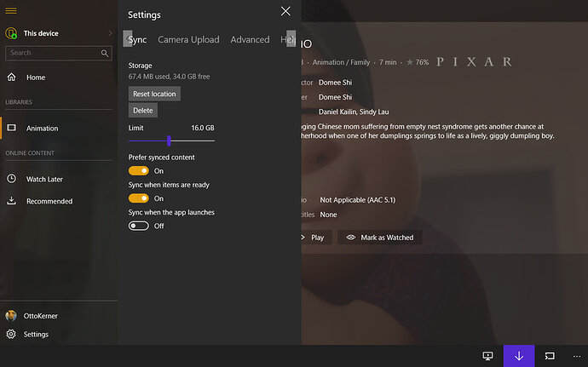Click the Watch Later clock icon
This screenshot has width=588, height=367.
click(12, 179)
